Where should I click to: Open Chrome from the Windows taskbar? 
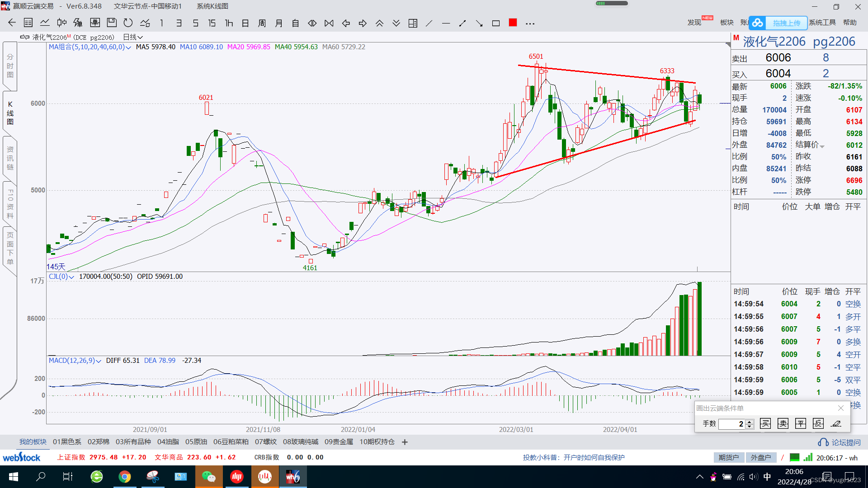125,477
